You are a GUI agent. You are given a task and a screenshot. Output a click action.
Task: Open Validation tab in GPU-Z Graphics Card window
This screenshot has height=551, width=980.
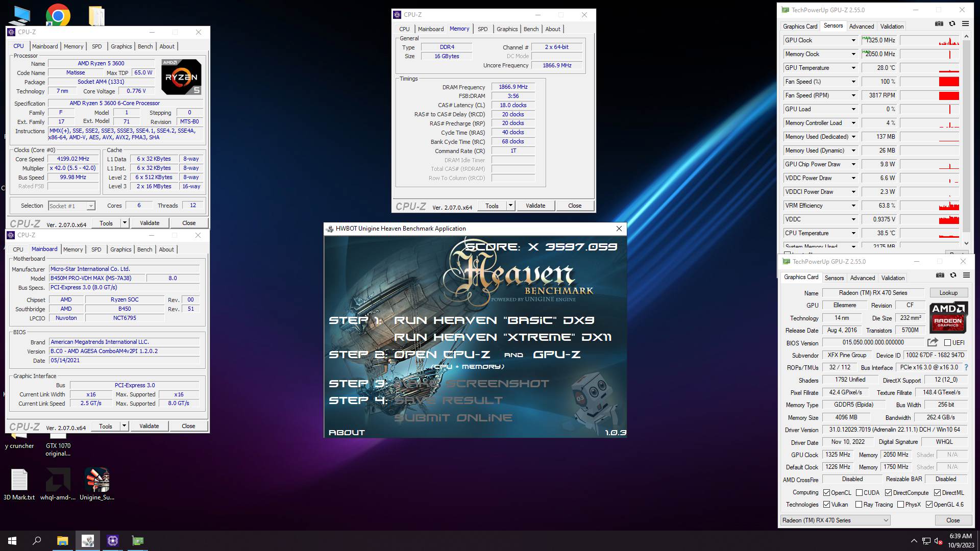pos(893,278)
